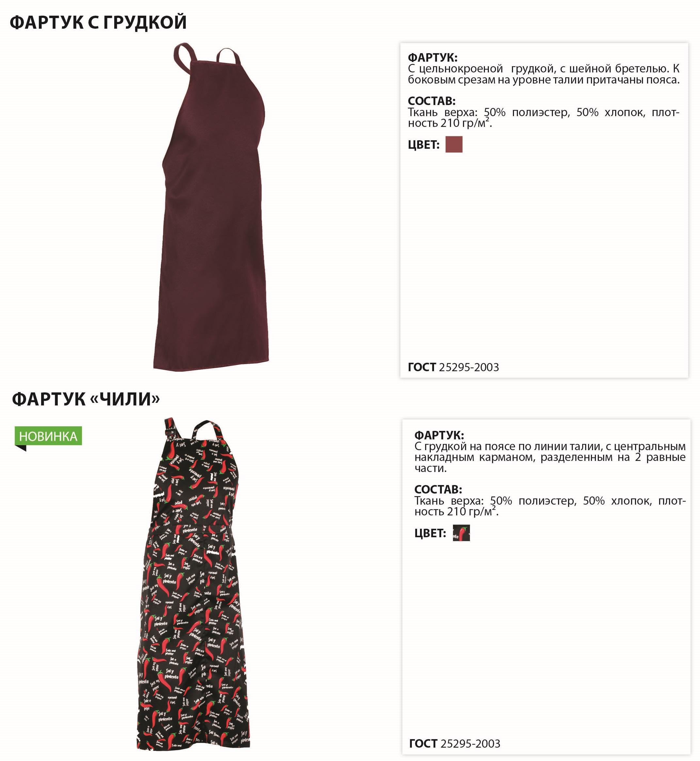Viewport: 700px width, 761px height.
Task: Click the ЦВЕТ: label beside the maroon swatch
Action: coord(424,145)
